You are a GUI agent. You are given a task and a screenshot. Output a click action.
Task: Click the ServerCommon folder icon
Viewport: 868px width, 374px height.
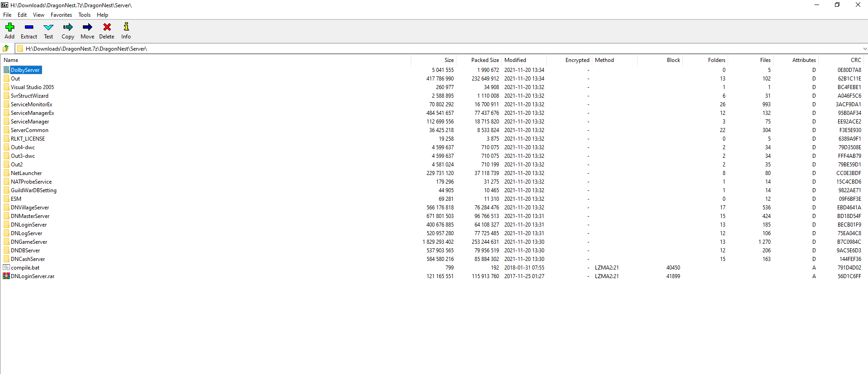[x=6, y=130]
